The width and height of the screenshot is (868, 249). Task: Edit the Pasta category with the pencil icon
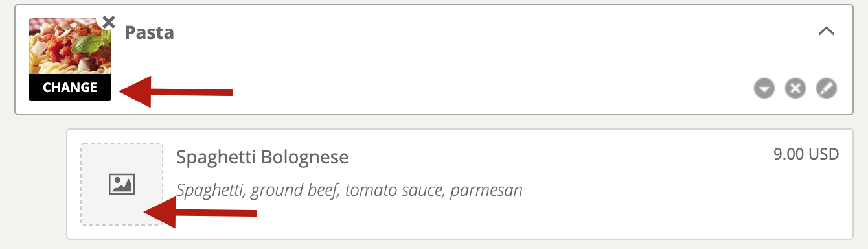click(827, 88)
